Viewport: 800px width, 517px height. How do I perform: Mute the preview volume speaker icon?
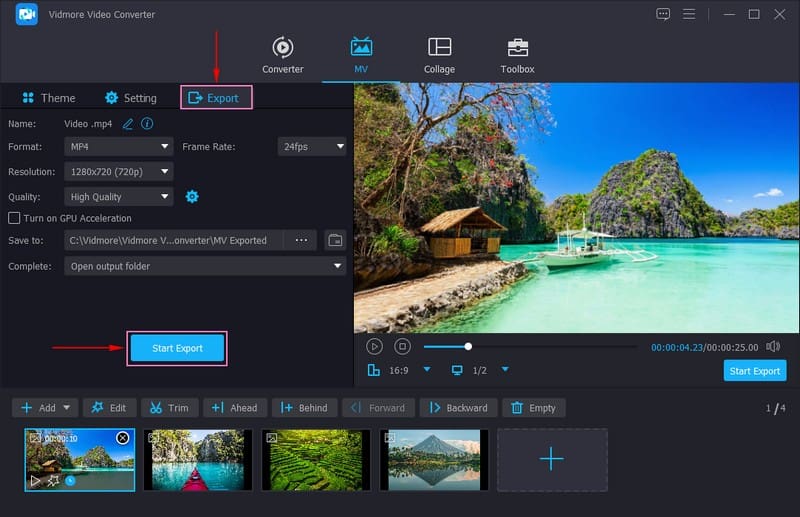click(773, 346)
